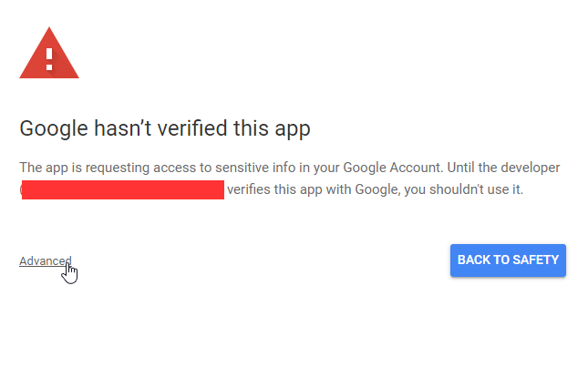Image resolution: width=588 pixels, height=367 pixels.
Task: Click the red redacted developer email block
Action: (x=122, y=189)
